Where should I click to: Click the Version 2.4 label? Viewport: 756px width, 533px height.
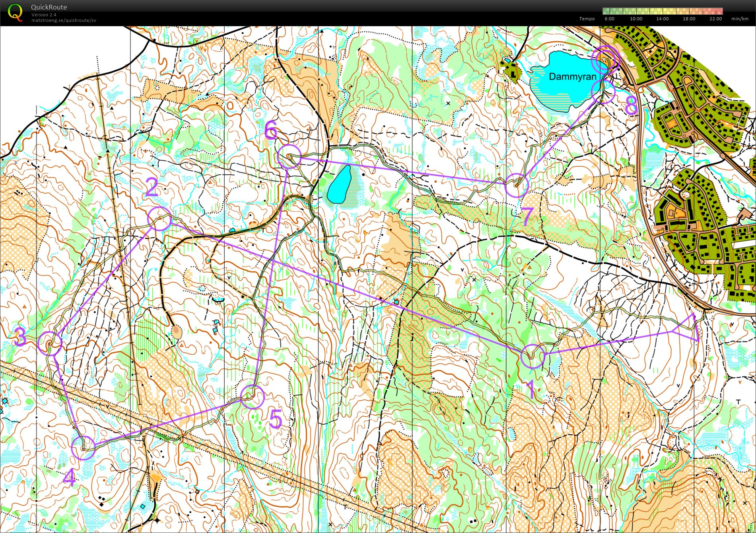click(x=44, y=15)
